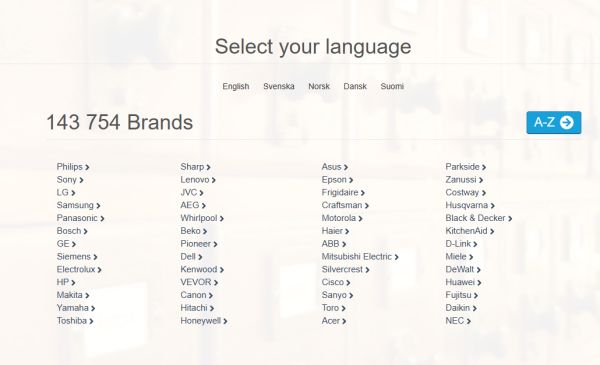Go to the Miele brand page
Image resolution: width=600 pixels, height=365 pixels.
click(459, 257)
